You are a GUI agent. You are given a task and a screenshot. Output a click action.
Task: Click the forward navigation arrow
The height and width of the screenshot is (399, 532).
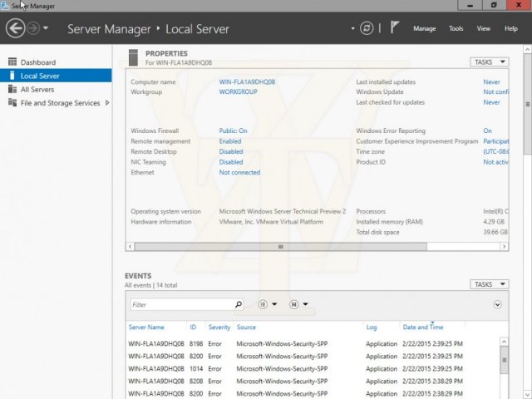tap(33, 28)
